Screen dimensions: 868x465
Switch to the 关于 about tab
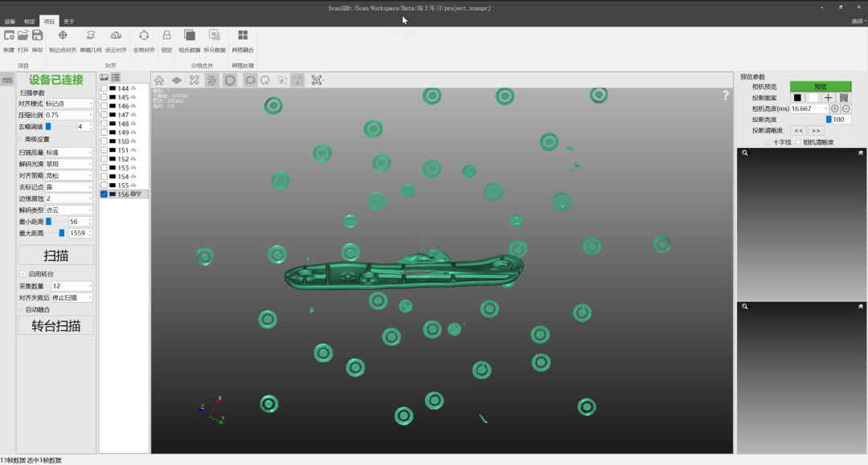click(x=68, y=22)
